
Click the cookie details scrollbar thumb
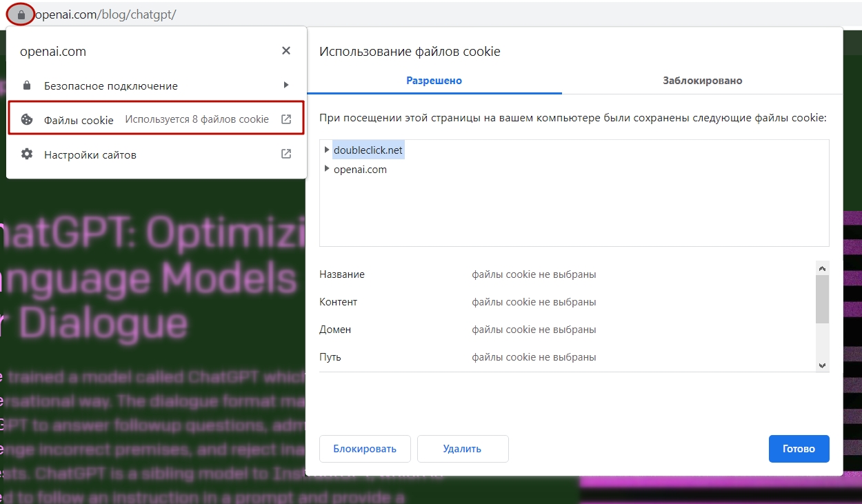(822, 299)
